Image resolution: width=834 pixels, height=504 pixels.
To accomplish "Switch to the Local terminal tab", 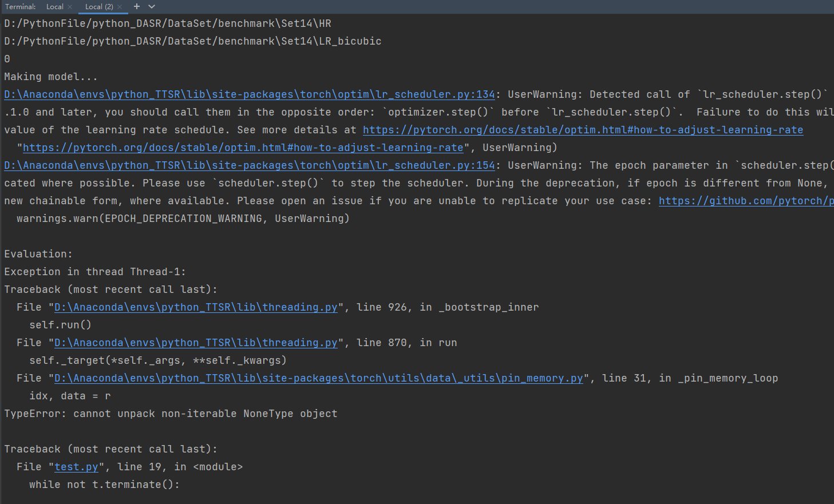I will [x=54, y=6].
